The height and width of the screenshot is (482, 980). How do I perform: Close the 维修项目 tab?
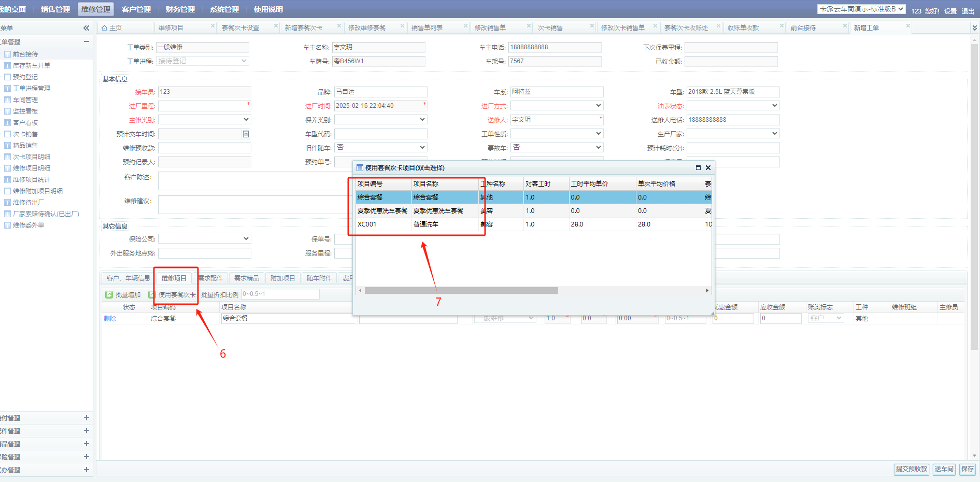212,26
